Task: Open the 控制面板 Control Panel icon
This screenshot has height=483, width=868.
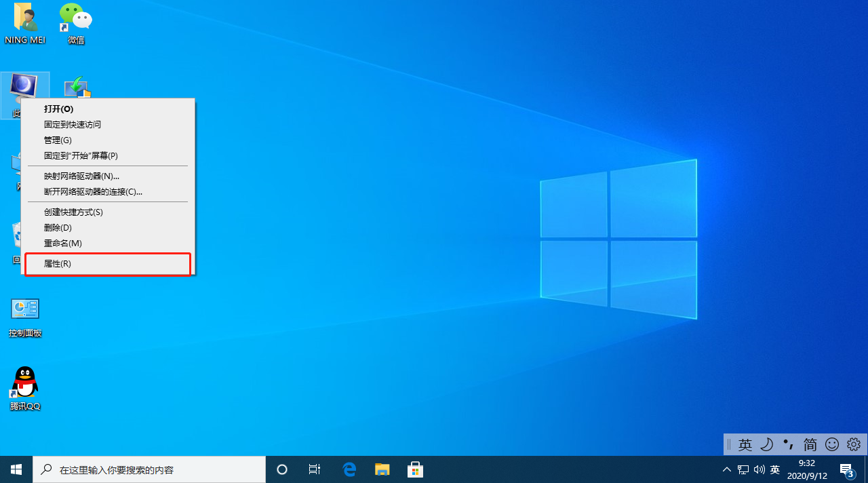Action: (x=25, y=308)
